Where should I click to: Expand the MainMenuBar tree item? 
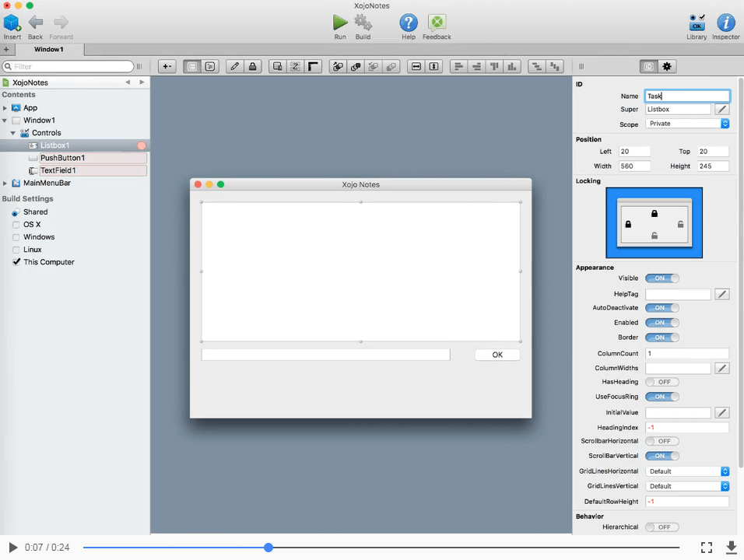click(5, 183)
